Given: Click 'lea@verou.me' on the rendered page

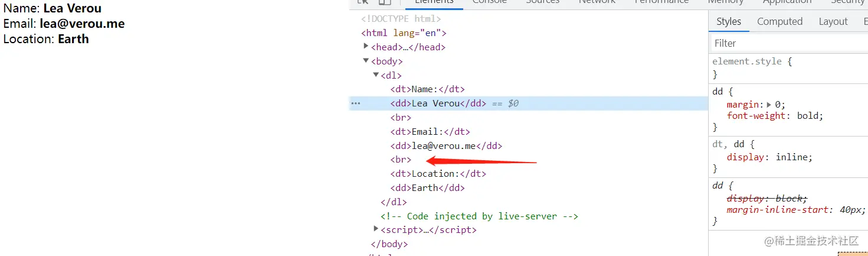Looking at the screenshot, I should (82, 24).
